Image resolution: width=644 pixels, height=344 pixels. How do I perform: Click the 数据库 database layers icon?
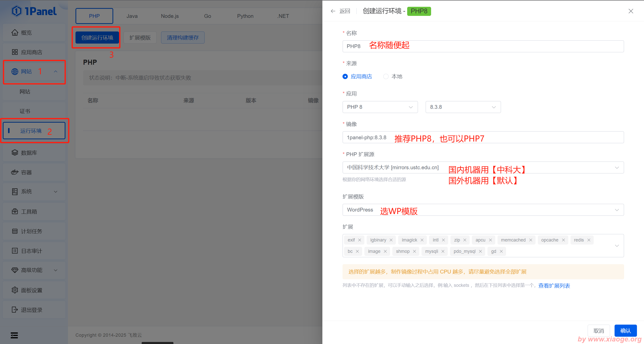click(x=15, y=153)
